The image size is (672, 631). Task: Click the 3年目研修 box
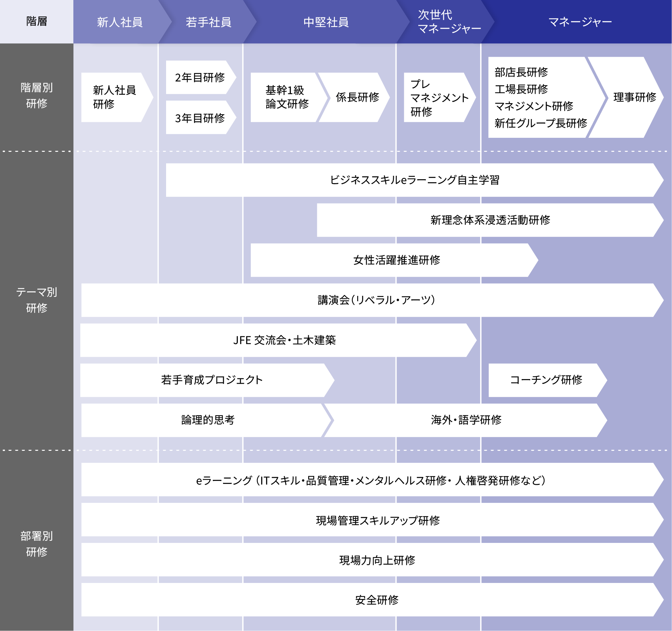coord(201,118)
